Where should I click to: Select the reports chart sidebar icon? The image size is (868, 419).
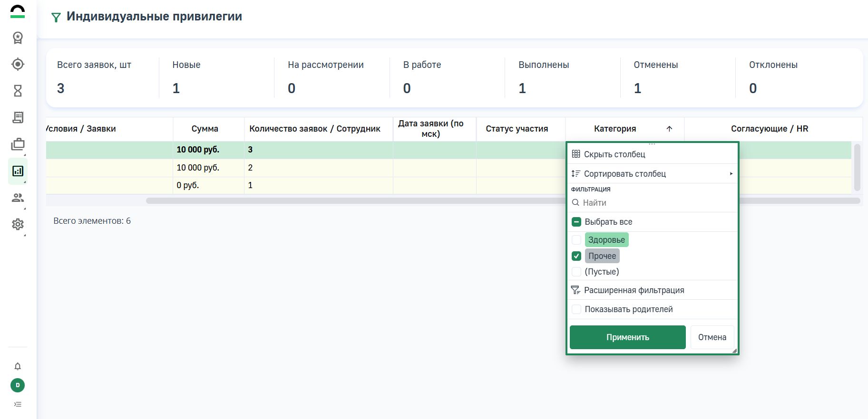pyautogui.click(x=18, y=171)
